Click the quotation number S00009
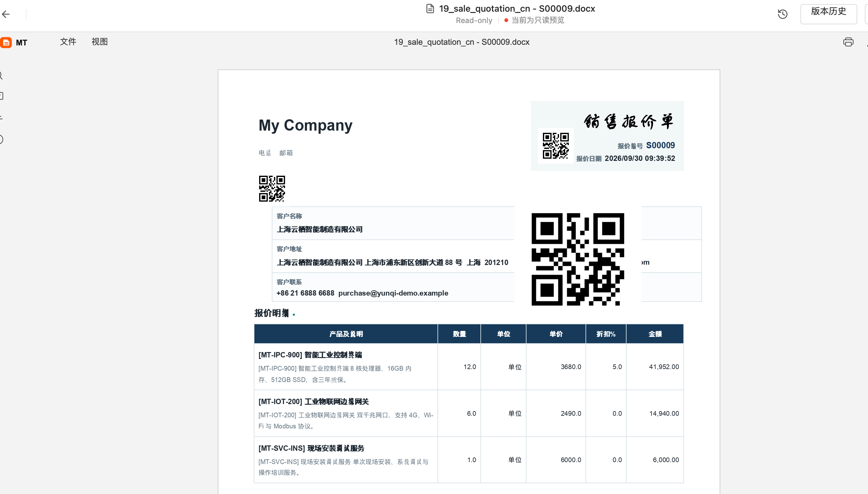The height and width of the screenshot is (494, 868). (660, 145)
